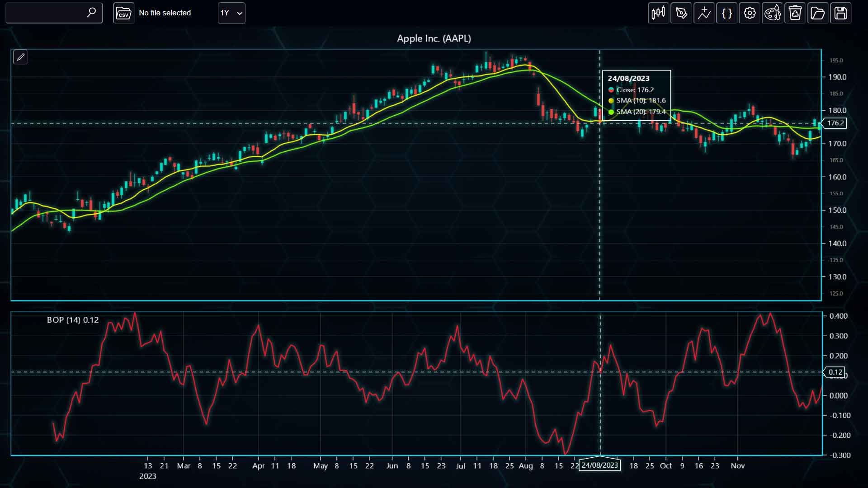Screen dimensions: 868x488
Task: Click the SMA (10): 181.6 tooltip entry
Action: pyautogui.click(x=637, y=101)
